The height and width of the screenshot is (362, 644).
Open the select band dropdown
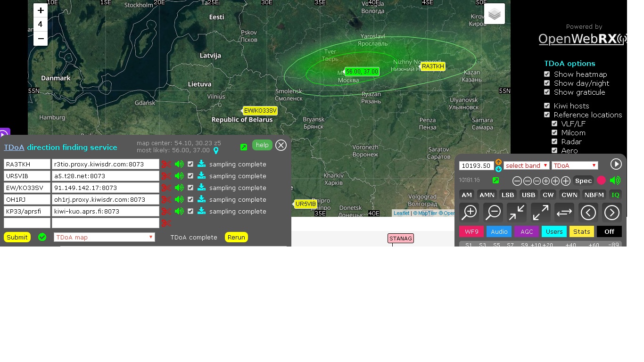tap(527, 165)
